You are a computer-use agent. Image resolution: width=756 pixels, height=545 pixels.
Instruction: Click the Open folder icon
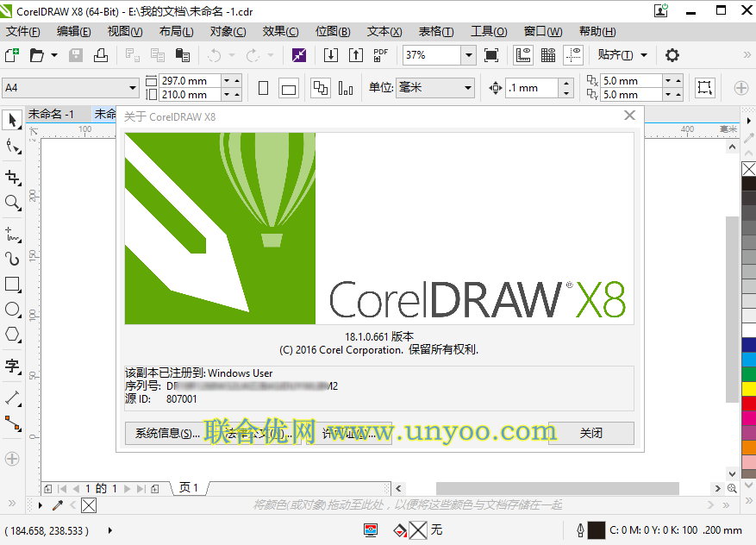point(37,55)
